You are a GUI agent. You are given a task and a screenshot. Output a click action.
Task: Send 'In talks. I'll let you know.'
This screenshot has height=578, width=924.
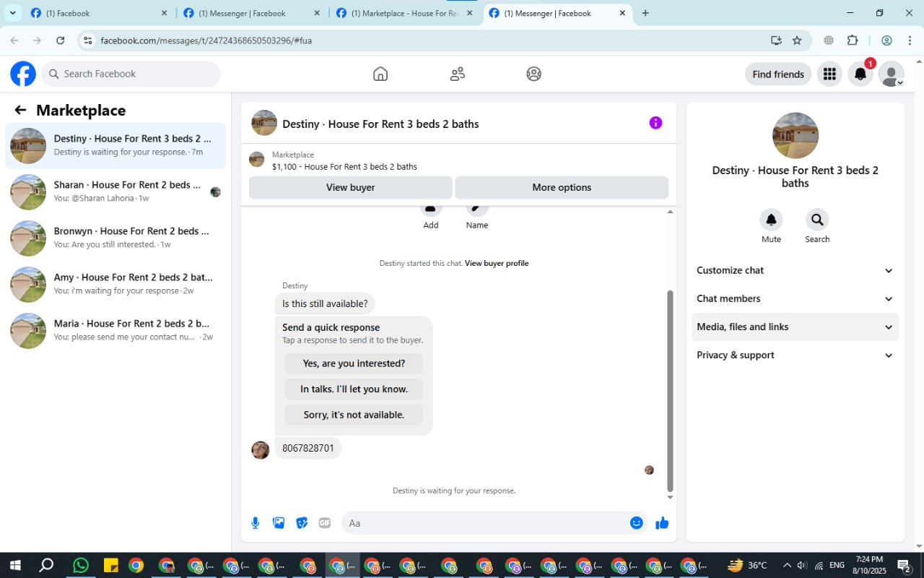[354, 389]
